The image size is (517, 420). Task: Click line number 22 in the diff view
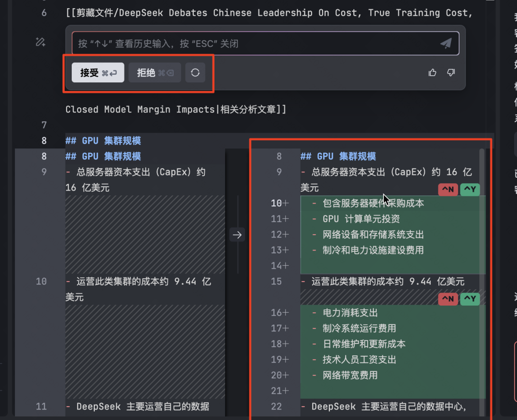[276, 407]
